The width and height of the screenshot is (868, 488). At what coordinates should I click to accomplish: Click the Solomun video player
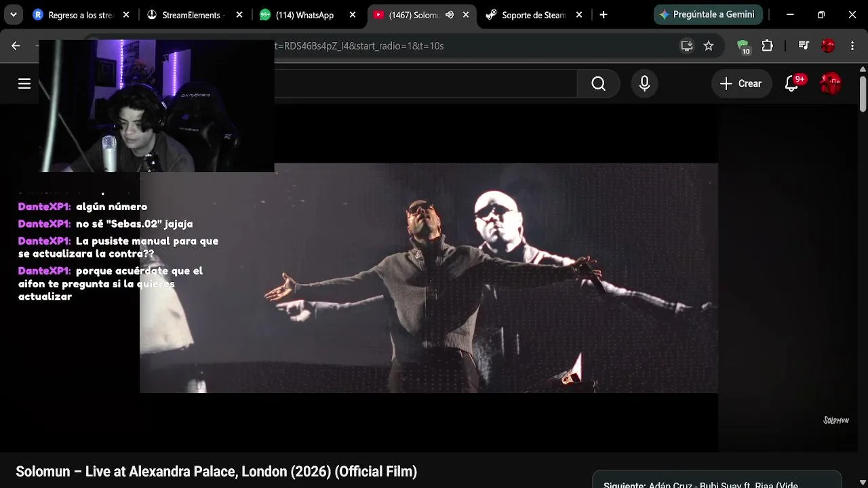429,278
